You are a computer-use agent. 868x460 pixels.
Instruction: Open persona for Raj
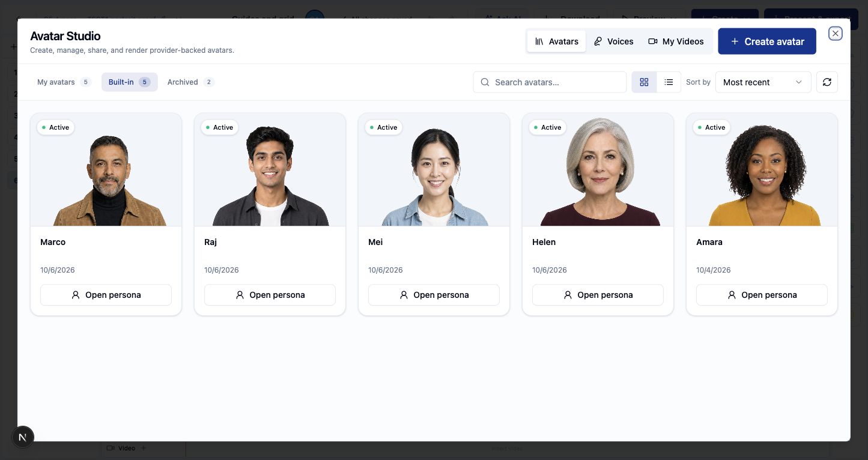[270, 295]
